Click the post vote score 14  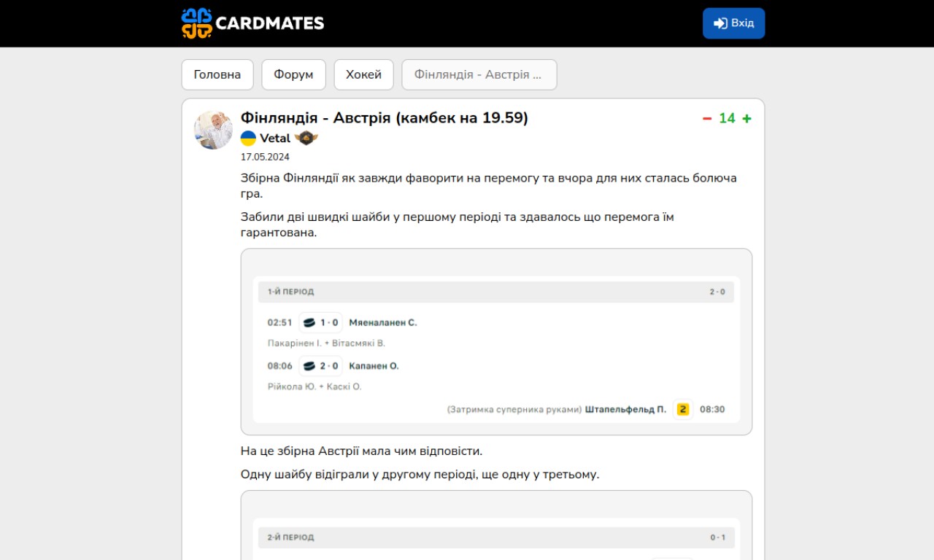[x=727, y=119]
